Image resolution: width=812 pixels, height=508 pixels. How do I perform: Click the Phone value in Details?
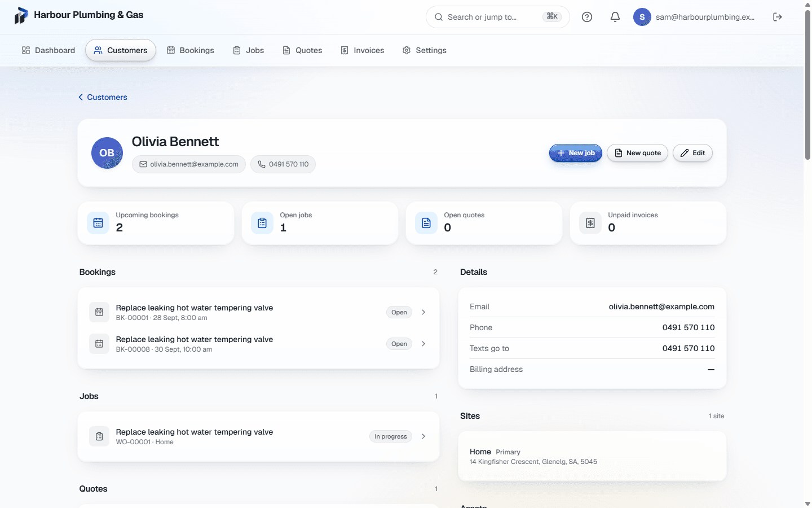(689, 327)
